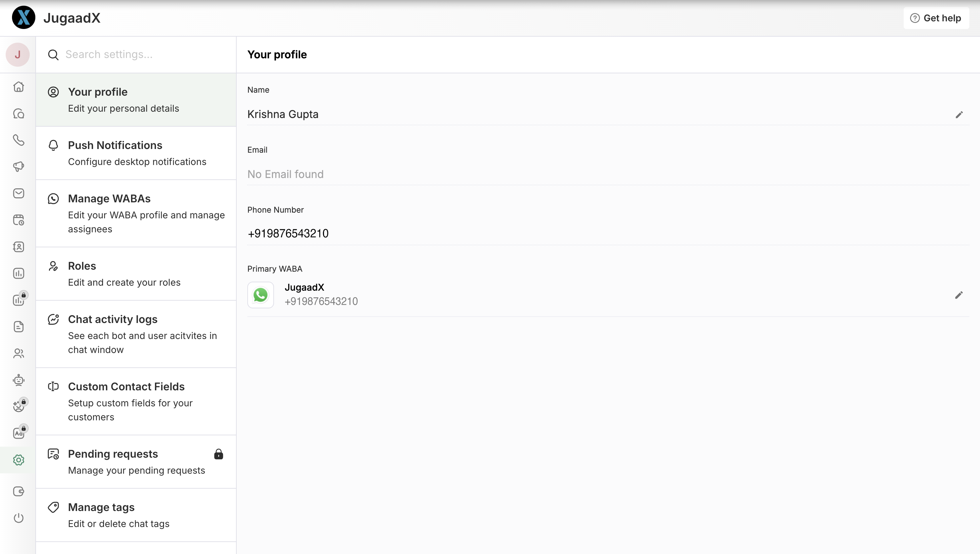This screenshot has height=554, width=980.
Task: Click the phone calls sidebar icon
Action: (x=18, y=140)
